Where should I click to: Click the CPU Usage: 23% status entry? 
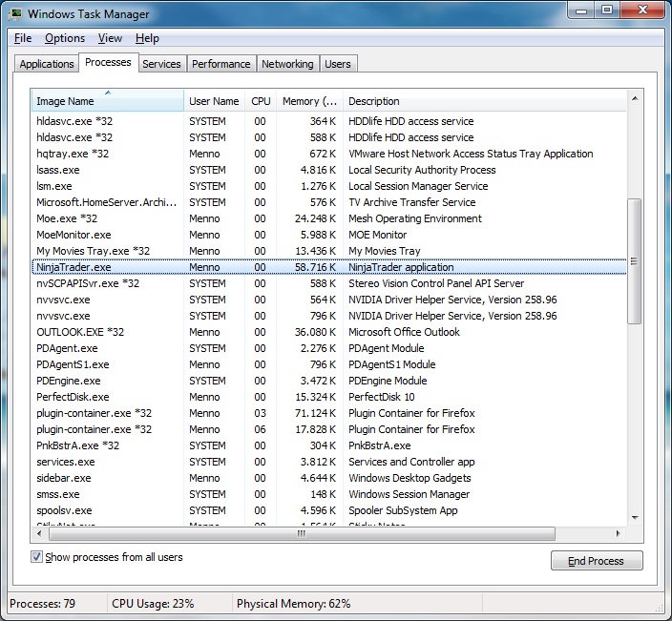click(x=153, y=604)
